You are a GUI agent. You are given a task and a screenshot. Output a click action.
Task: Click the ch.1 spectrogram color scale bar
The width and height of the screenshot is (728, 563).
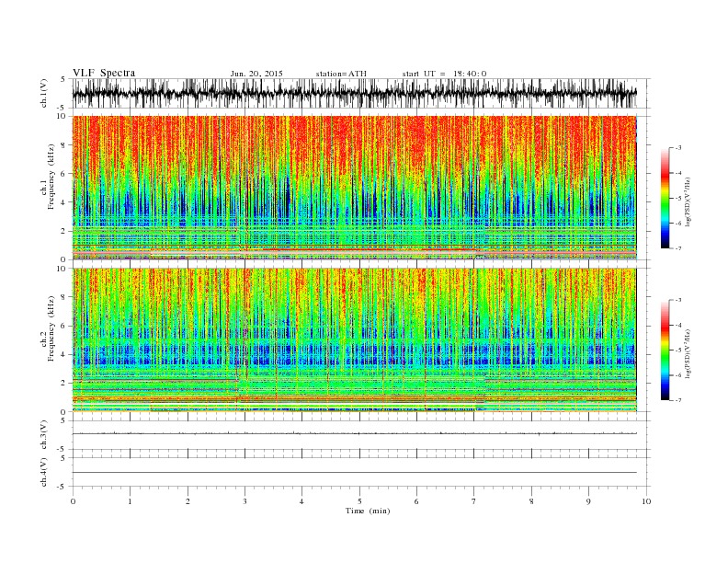(x=665, y=198)
